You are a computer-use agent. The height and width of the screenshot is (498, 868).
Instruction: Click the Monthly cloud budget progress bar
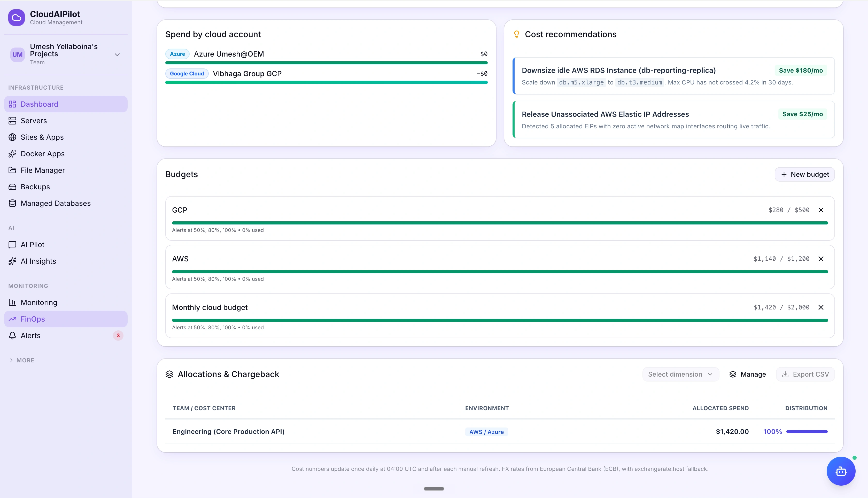[500, 321]
